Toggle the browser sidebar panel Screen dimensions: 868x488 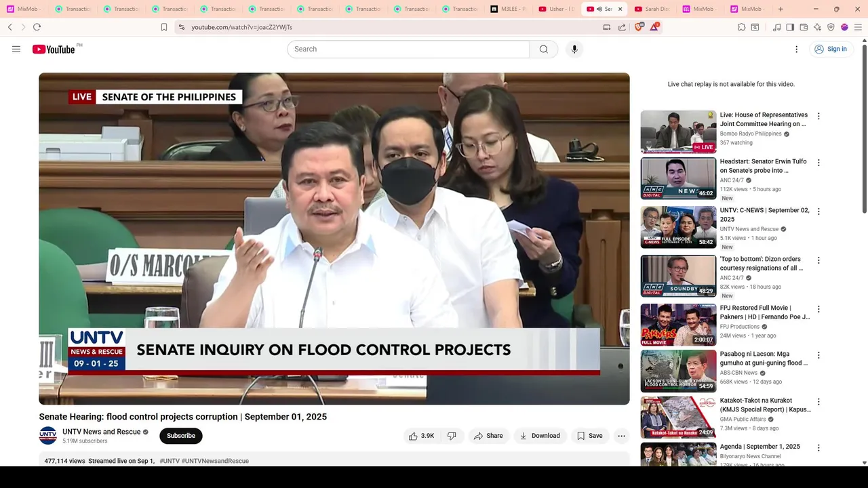(790, 27)
